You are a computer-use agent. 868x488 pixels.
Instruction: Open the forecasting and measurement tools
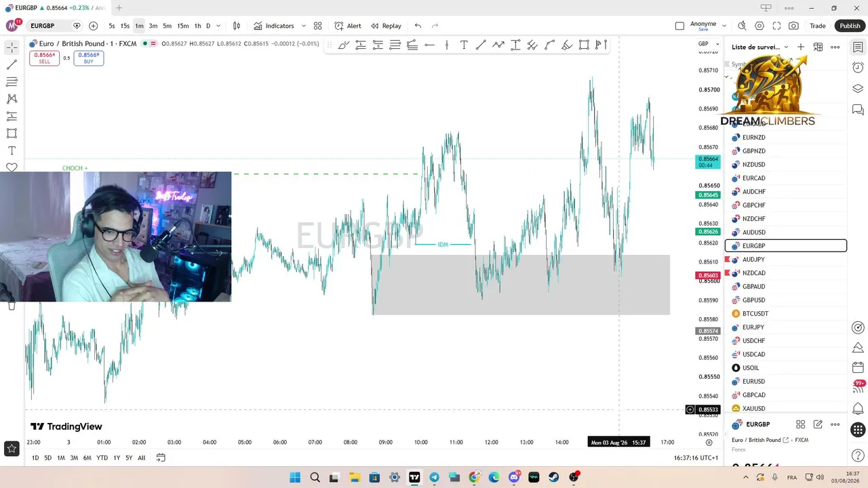point(12,117)
